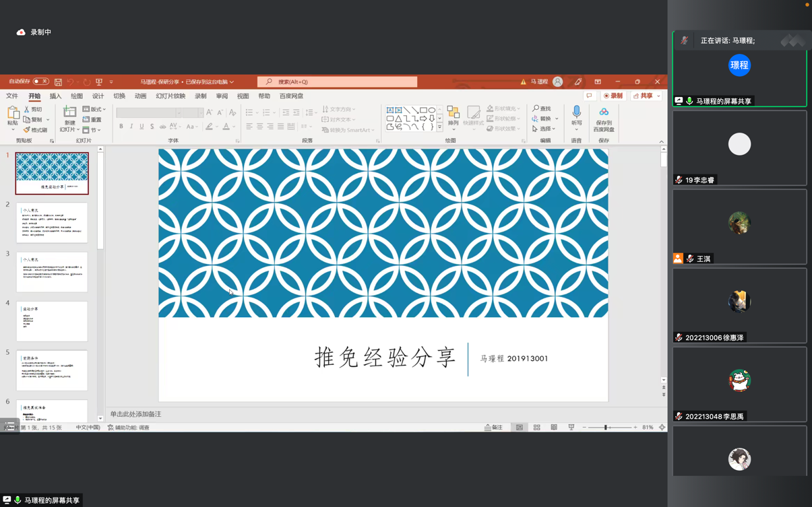The image size is (812, 507).
Task: Click the 共享 share button
Action: [644, 96]
